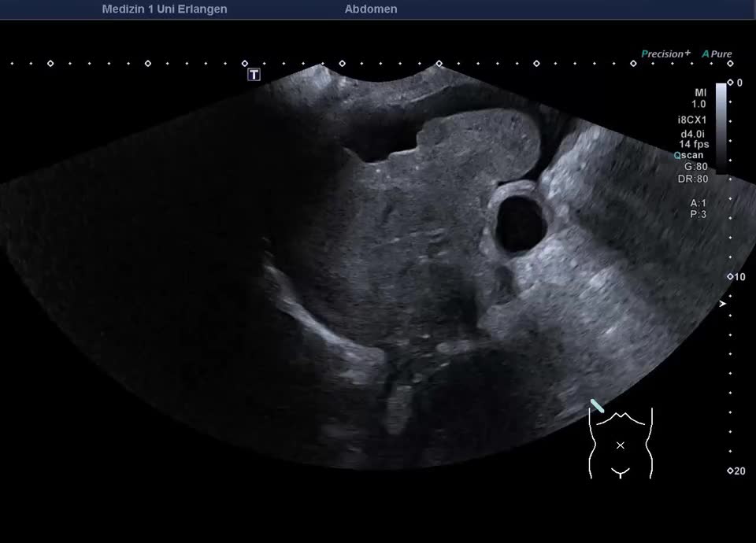Click the Qscan optimization label
756x543 pixels.
(x=688, y=155)
